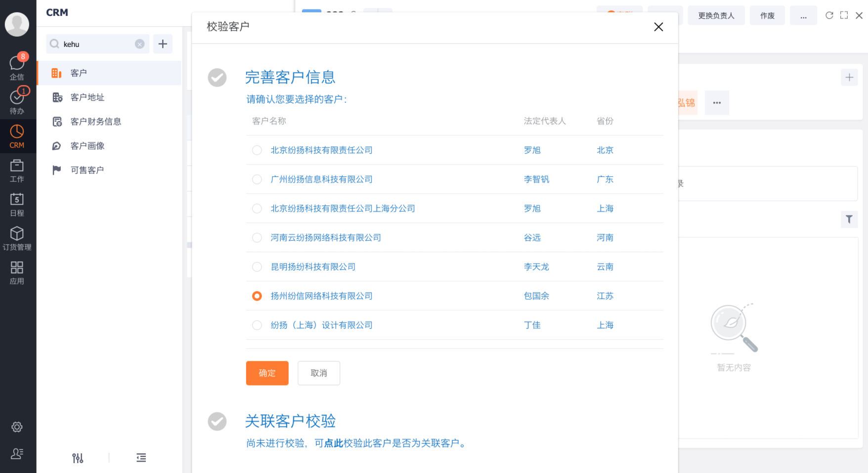This screenshot has width=868, height=473.
Task: Click the 法定代表人 column header
Action: coord(545,121)
